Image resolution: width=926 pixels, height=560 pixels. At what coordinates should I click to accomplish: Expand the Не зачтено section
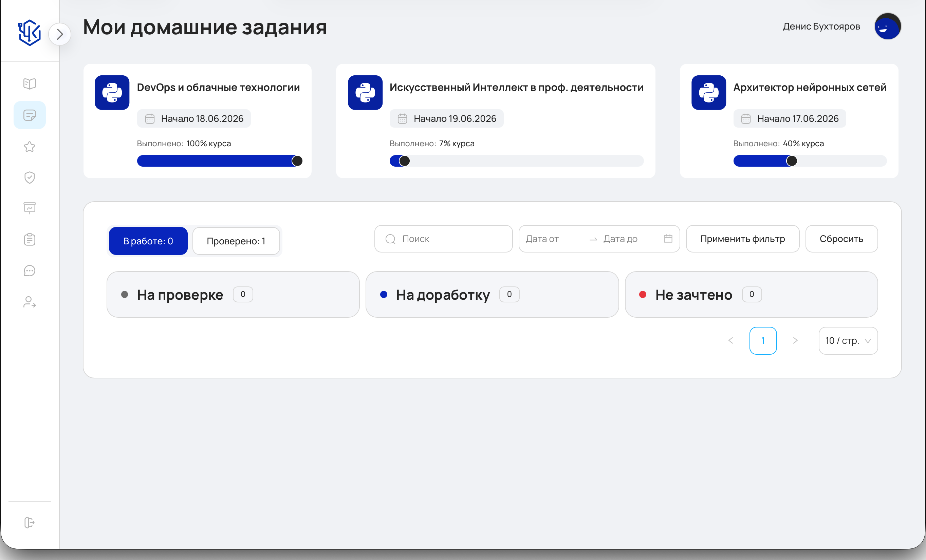click(x=751, y=294)
